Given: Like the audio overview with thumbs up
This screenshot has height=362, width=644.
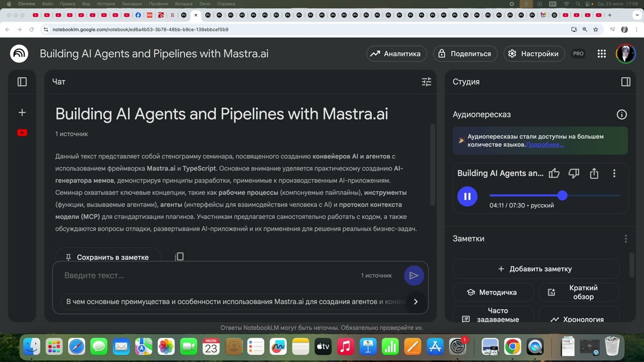Looking at the screenshot, I should pyautogui.click(x=554, y=173).
